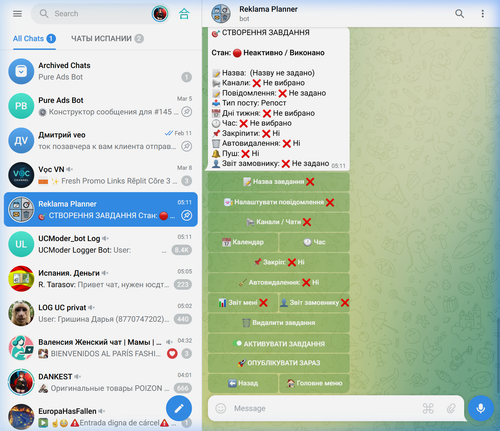The height and width of the screenshot is (431, 500).
Task: Click the profile avatar in search bar
Action: [x=160, y=14]
